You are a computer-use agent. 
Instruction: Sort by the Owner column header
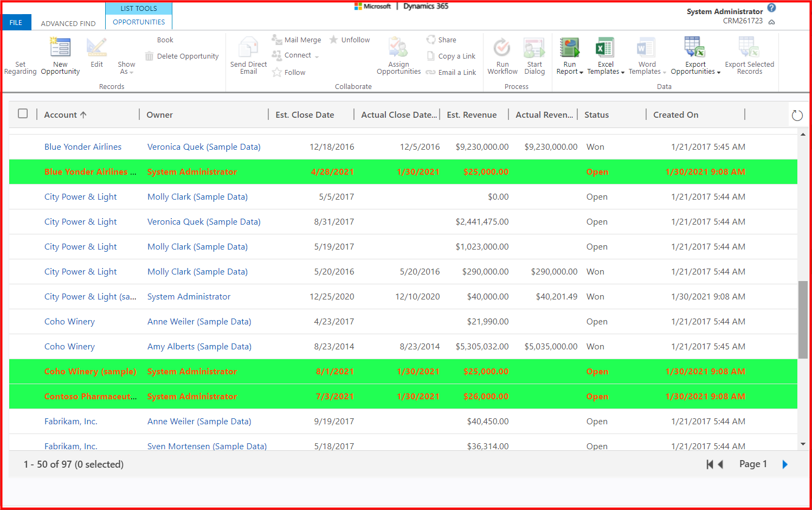(159, 115)
